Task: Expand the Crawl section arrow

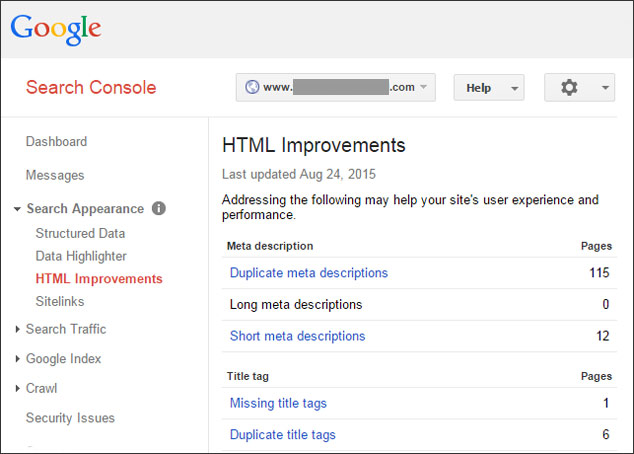Action: 17,389
